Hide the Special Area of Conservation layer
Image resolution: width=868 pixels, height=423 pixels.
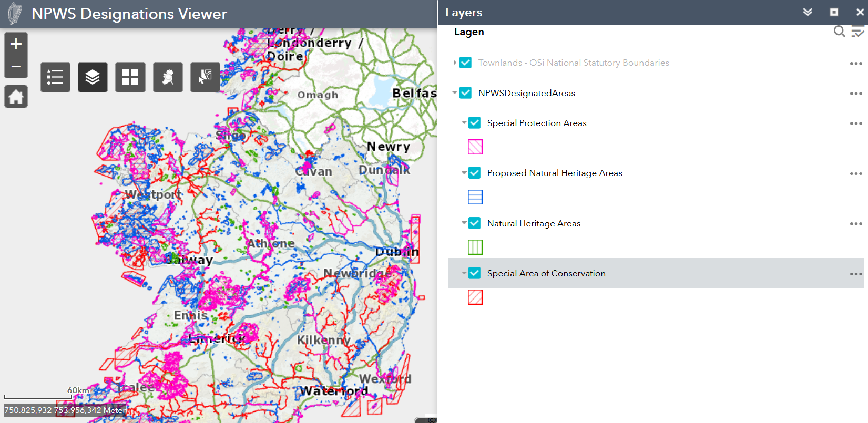tap(474, 273)
